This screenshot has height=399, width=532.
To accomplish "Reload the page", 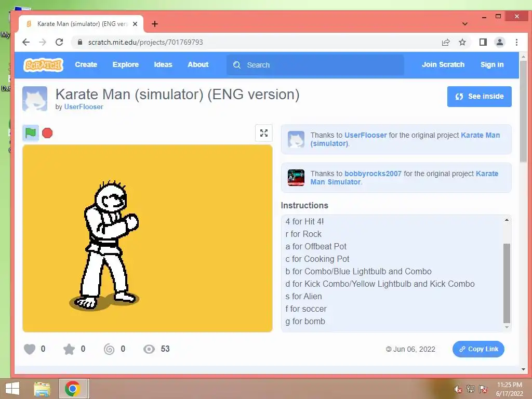I will [59, 42].
